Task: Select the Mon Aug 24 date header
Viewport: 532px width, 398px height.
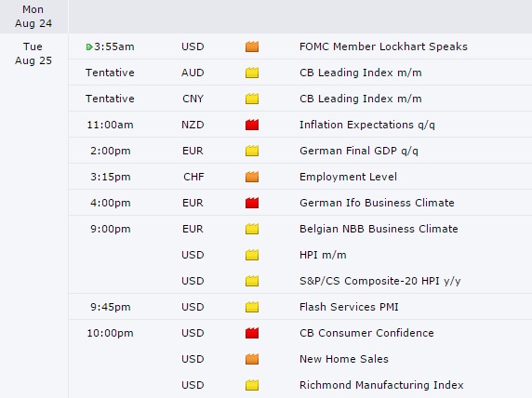Action: (33, 17)
